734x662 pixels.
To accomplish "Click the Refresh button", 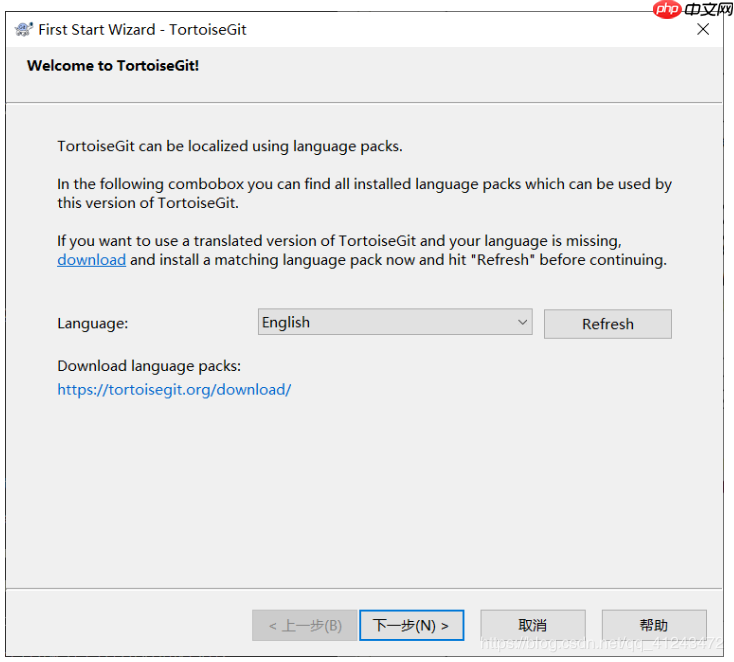I will [608, 324].
